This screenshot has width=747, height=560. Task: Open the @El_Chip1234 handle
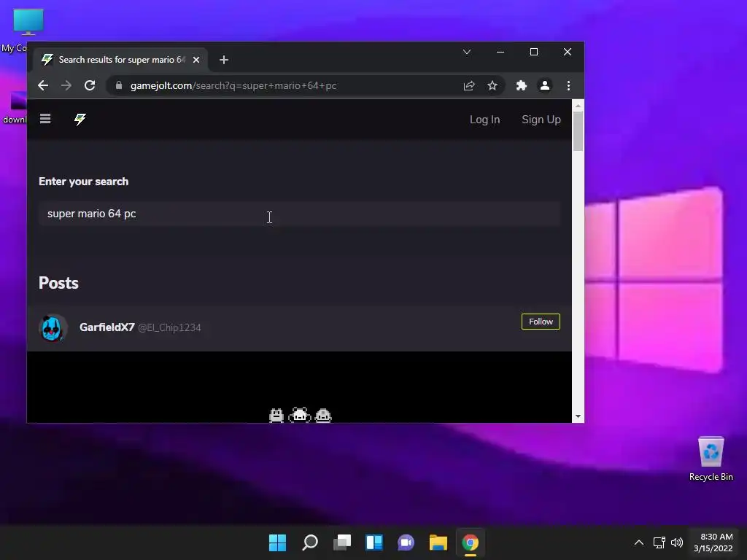pos(169,327)
